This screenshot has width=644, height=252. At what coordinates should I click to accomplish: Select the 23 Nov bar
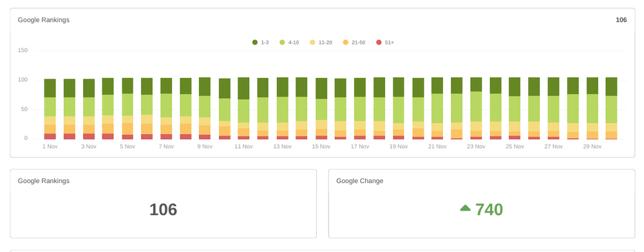(x=476, y=108)
